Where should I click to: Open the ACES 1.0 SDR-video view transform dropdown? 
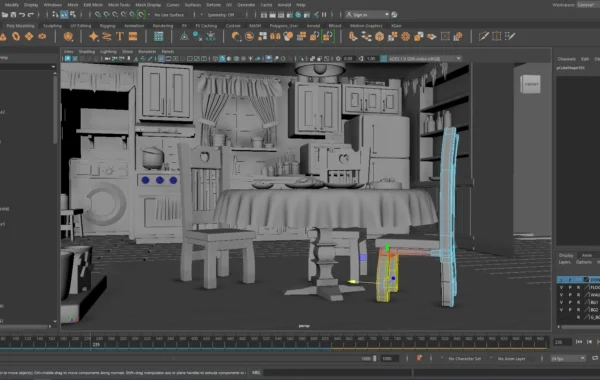pyautogui.click(x=425, y=59)
